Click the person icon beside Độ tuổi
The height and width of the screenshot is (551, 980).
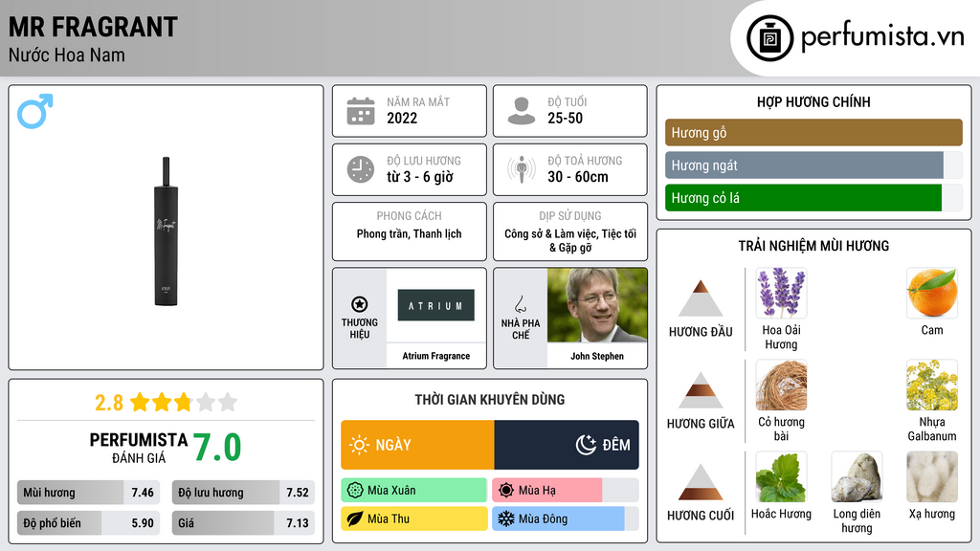tap(522, 111)
